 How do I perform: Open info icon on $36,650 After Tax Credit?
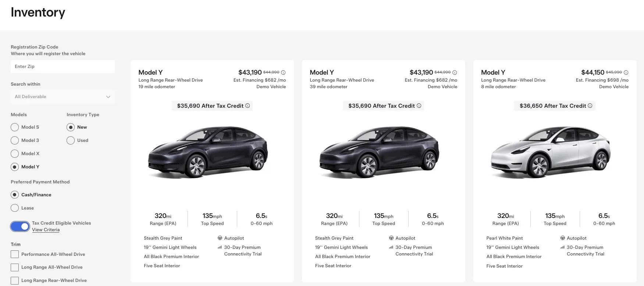(590, 106)
